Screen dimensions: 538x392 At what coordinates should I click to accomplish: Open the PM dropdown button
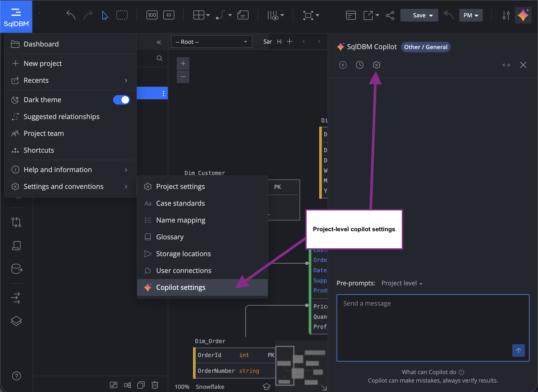coord(471,15)
